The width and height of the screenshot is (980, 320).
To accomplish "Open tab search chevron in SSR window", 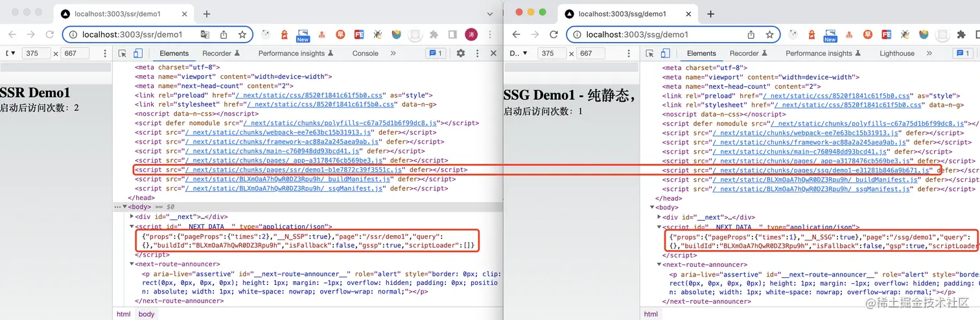I will tap(491, 14).
